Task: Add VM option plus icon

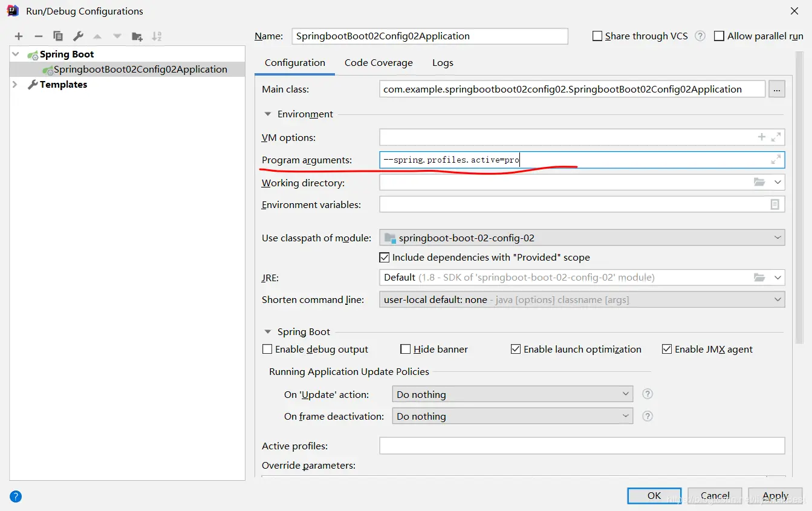Action: (762, 137)
